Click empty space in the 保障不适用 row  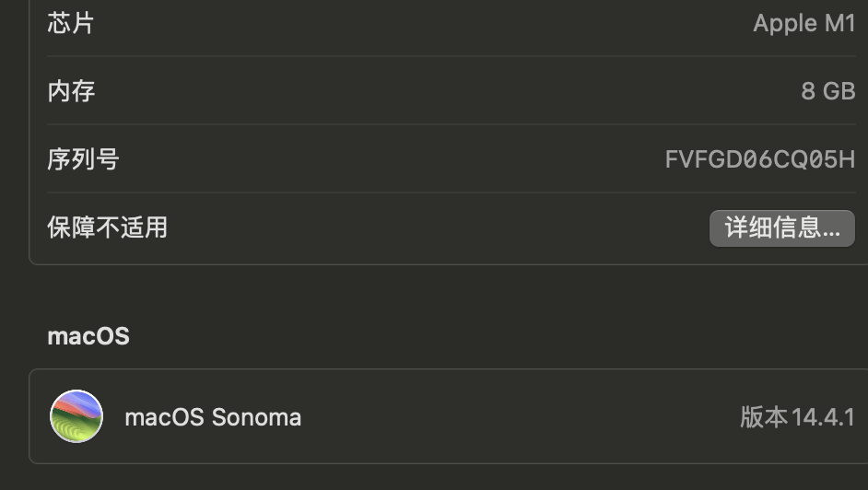(x=433, y=227)
